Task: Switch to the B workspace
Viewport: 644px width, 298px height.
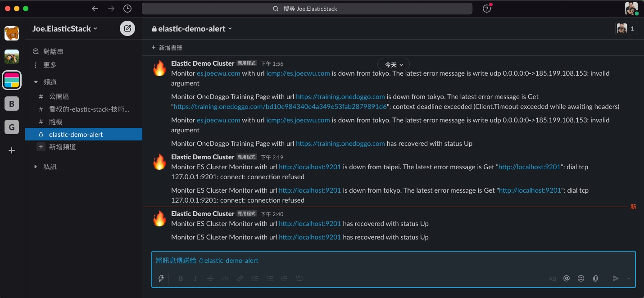Action: pyautogui.click(x=12, y=104)
